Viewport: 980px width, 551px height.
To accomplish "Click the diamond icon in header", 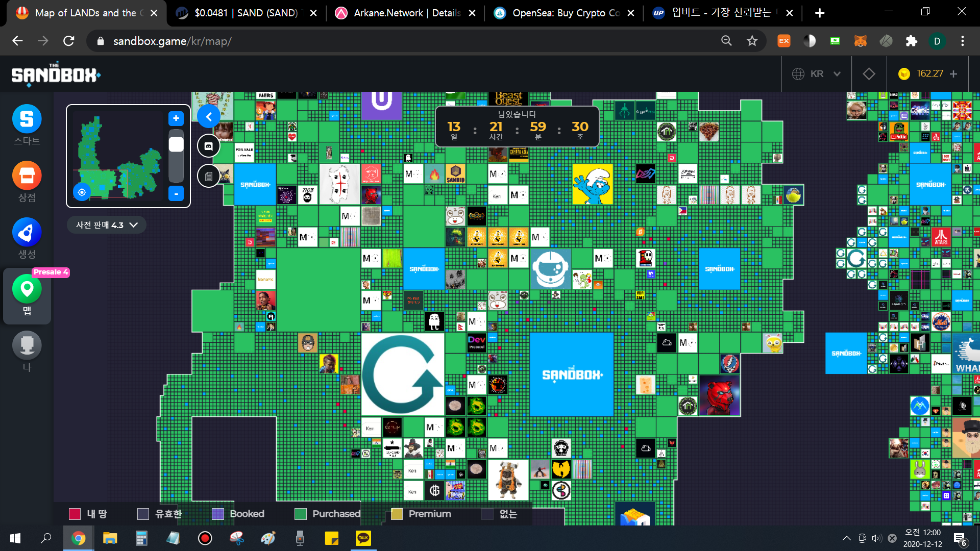I will click(869, 74).
